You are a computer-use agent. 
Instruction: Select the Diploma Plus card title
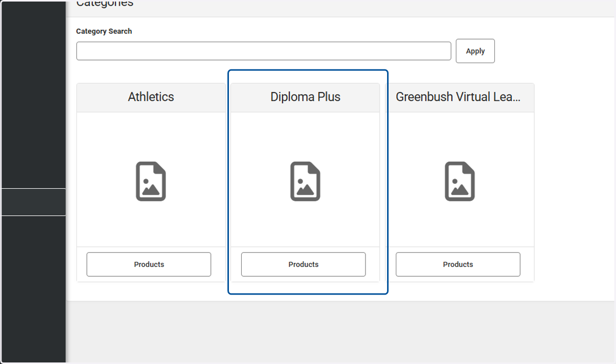coord(305,97)
